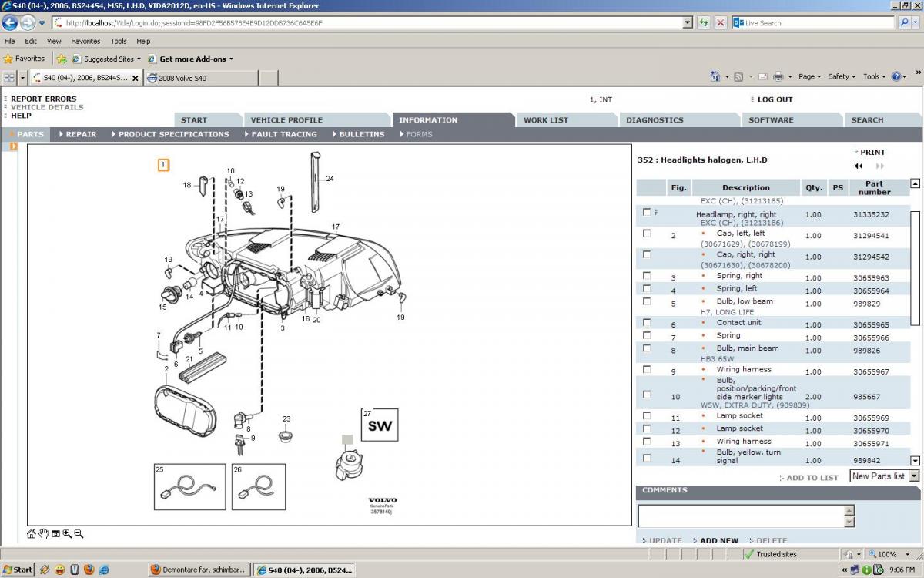Open the File menu
Screen dimensions: 924x578
click(x=10, y=41)
